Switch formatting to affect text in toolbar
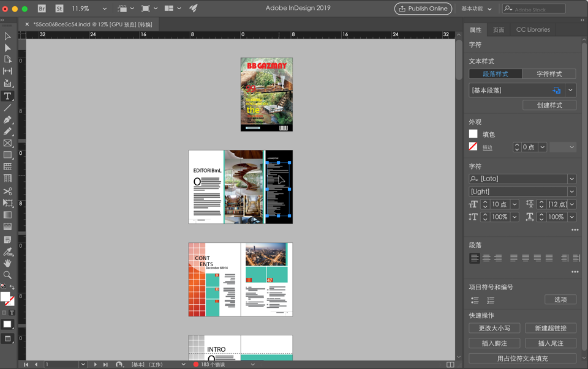588x369 pixels. pyautogui.click(x=11, y=312)
